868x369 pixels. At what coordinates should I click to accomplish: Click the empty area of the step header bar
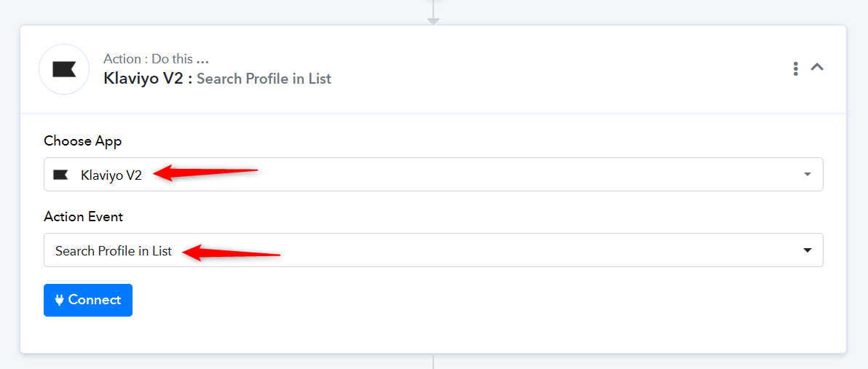553,69
